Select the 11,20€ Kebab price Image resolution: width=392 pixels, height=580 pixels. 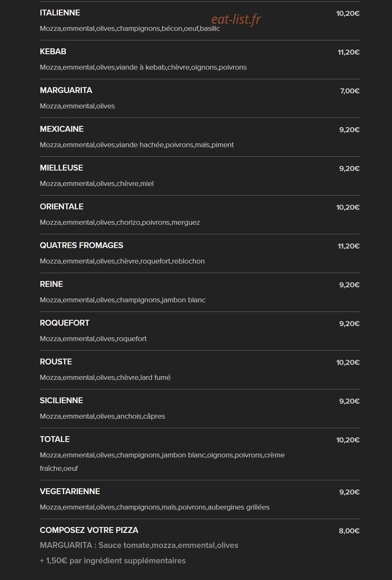(349, 52)
